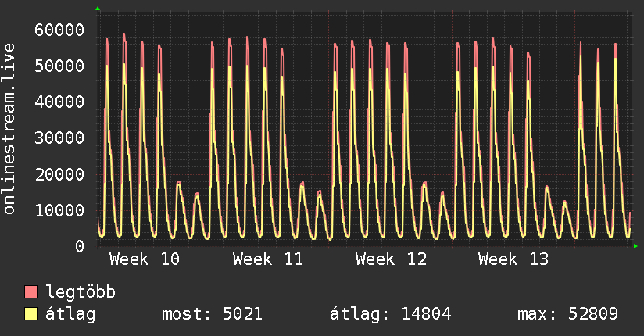Click the 50000 Y-axis label
Viewport: 644px width, 336px height.
tap(59, 66)
